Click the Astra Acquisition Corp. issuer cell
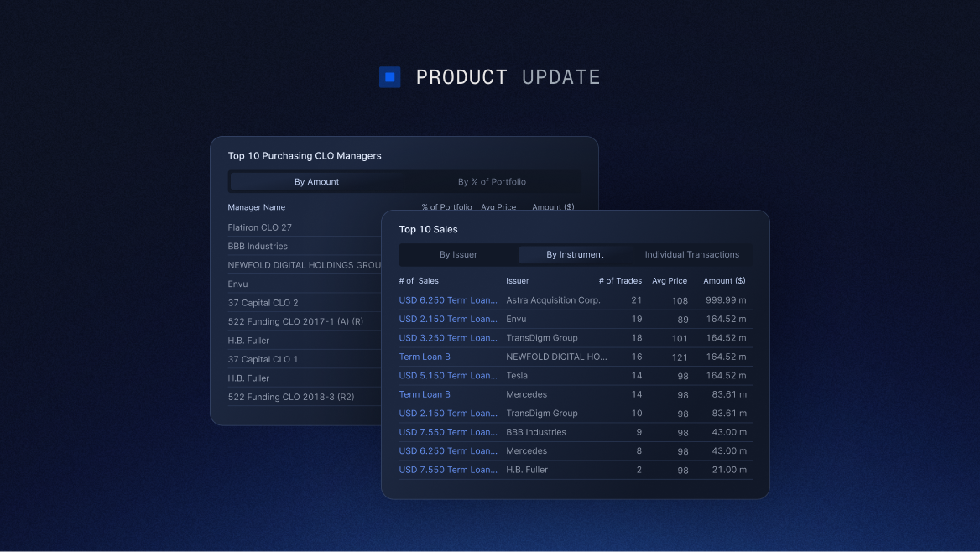 click(553, 300)
